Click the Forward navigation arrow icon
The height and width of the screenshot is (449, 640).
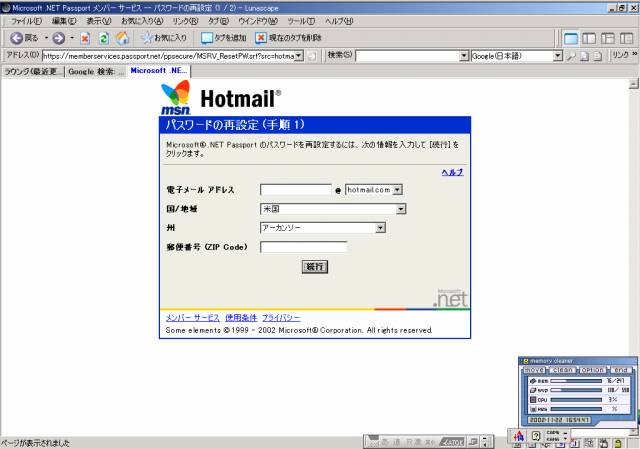[x=58, y=38]
